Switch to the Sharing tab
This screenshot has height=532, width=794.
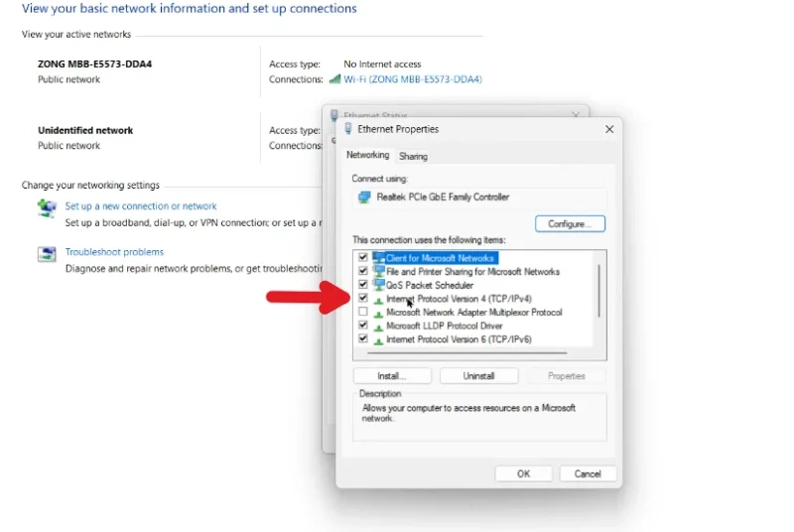click(x=413, y=157)
